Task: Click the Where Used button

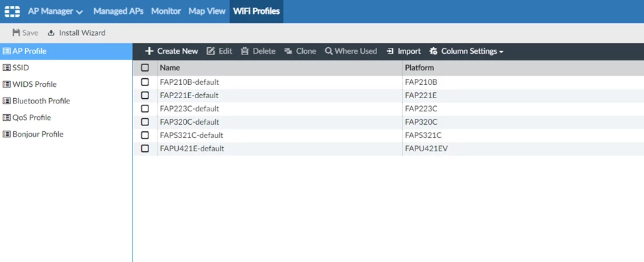Action: [x=350, y=52]
